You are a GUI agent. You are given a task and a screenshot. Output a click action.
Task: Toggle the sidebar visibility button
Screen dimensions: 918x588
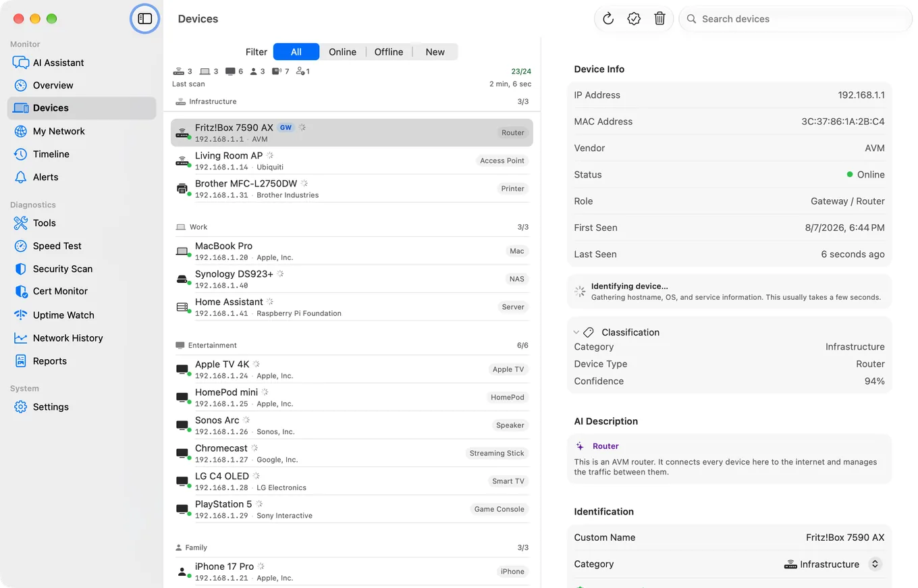pyautogui.click(x=144, y=19)
